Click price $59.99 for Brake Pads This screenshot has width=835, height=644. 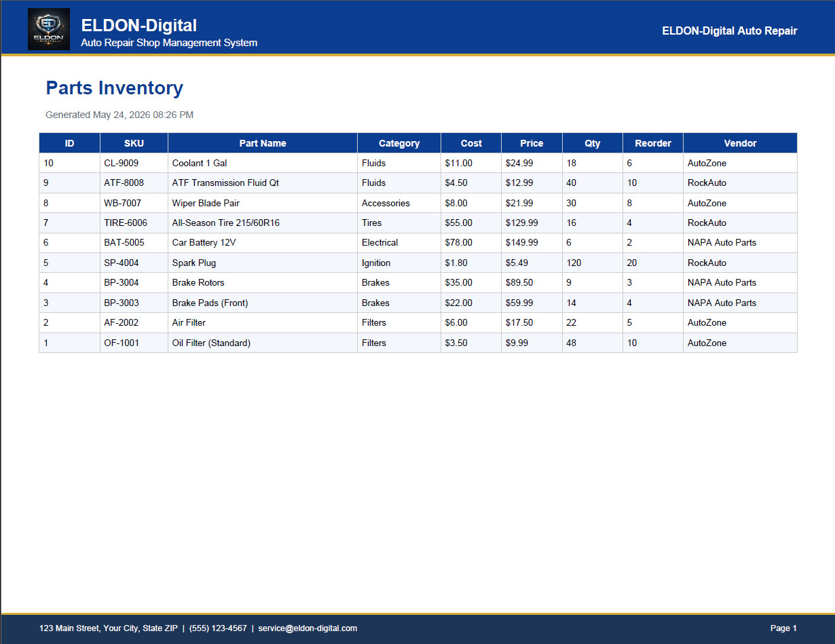click(x=519, y=303)
